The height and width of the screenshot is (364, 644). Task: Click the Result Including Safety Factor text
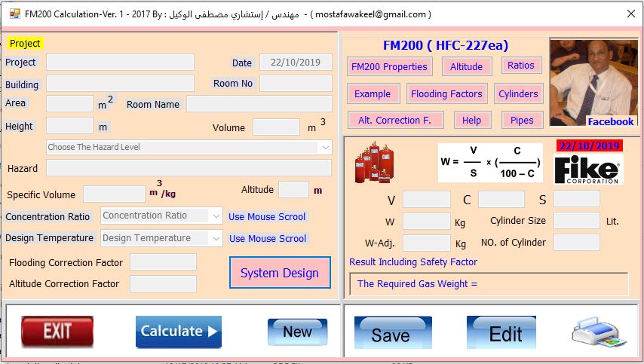pos(413,262)
